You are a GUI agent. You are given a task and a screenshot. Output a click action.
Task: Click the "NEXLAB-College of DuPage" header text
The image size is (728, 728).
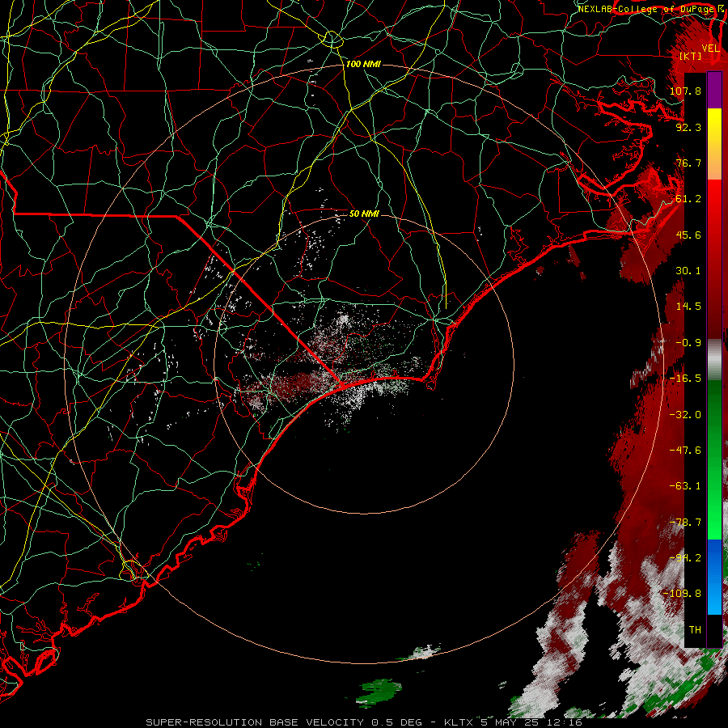[646, 9]
